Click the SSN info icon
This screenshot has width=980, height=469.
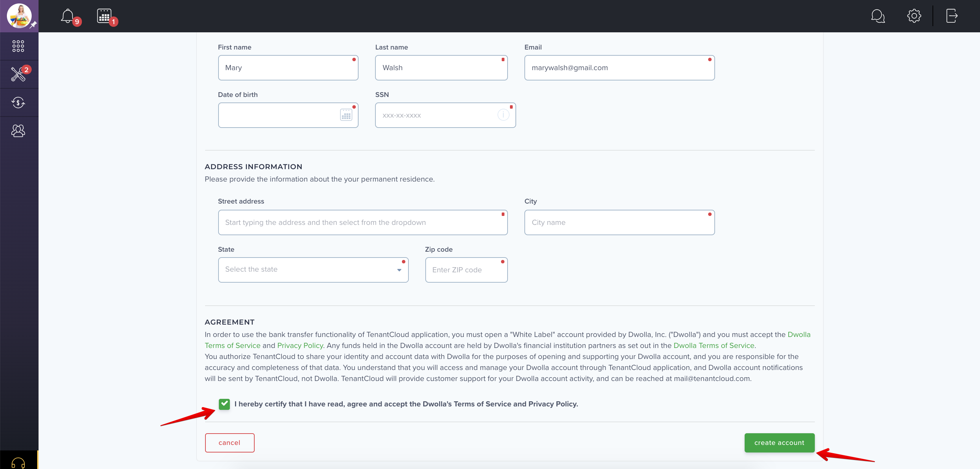503,115
